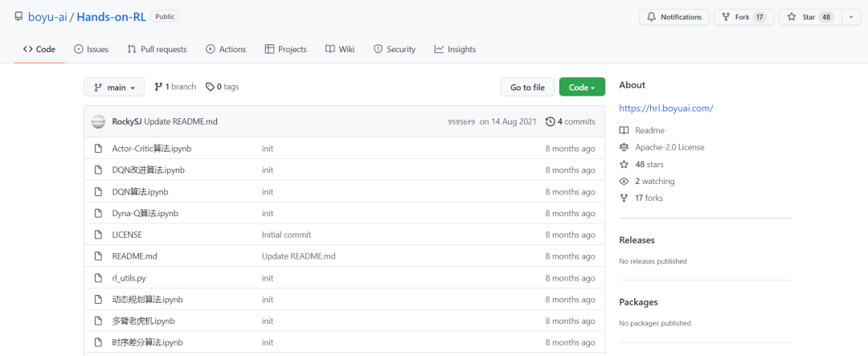Viewport: 868px width, 356px height.
Task: Expand the main branch dropdown
Action: [114, 88]
